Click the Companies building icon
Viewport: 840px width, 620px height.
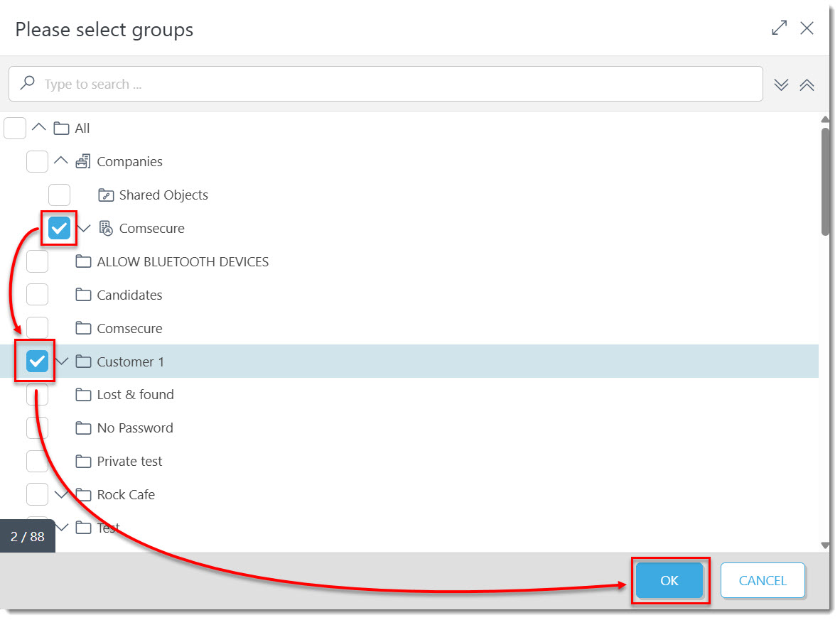pyautogui.click(x=83, y=161)
